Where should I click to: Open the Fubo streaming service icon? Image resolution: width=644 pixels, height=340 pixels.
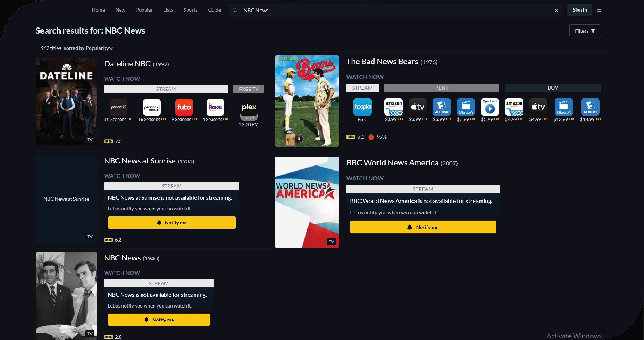click(184, 107)
